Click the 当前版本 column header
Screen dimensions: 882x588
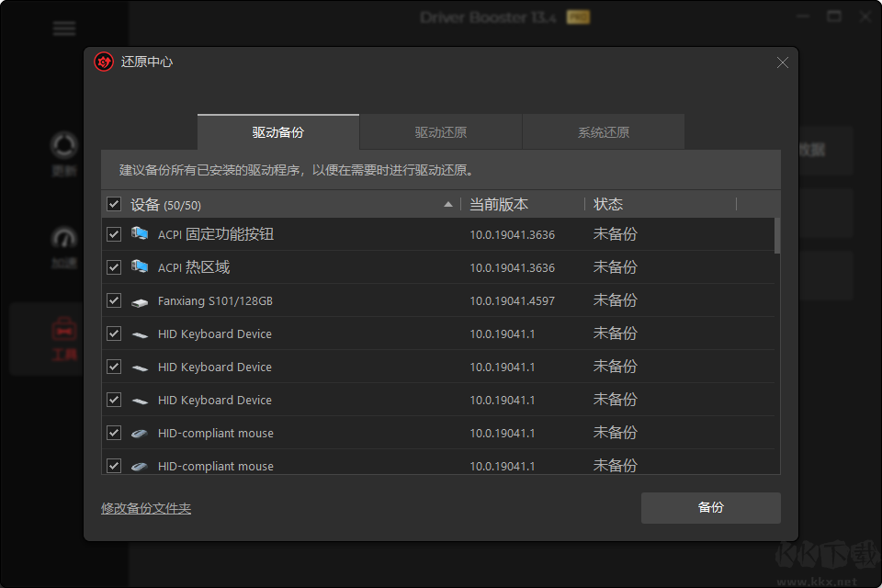tap(499, 204)
